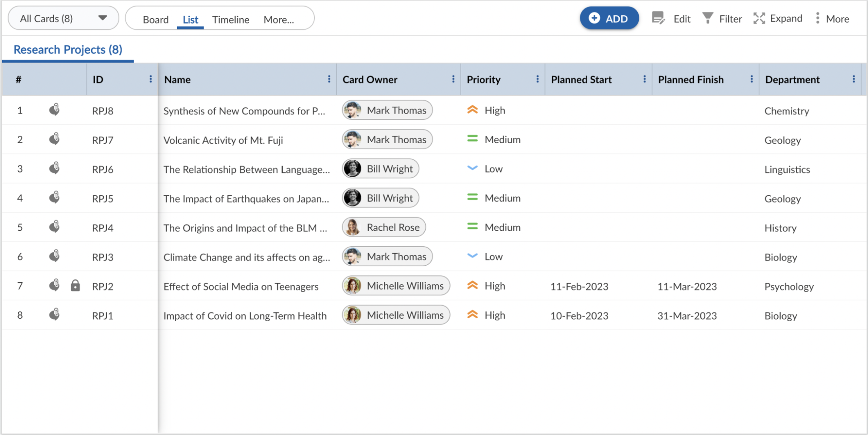Click the lock icon on the RPJ2 row
The image size is (868, 435).
[76, 286]
